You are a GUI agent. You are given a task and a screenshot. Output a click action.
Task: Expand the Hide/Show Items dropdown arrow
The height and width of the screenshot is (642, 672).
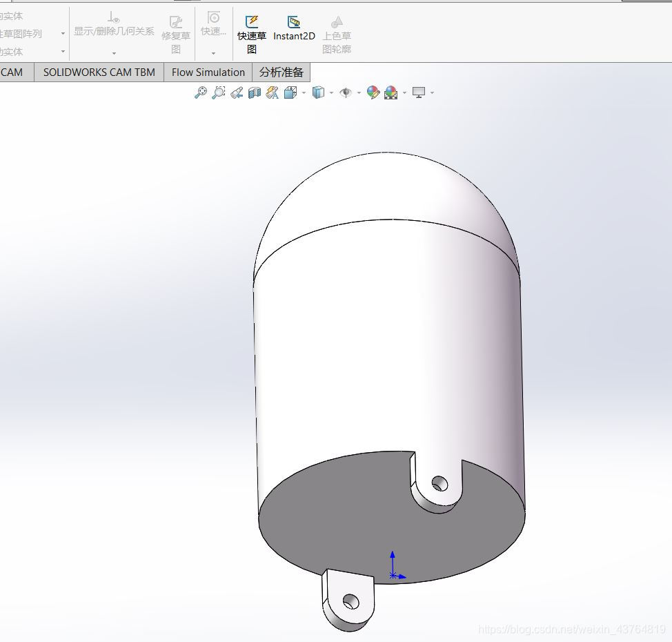point(359,93)
